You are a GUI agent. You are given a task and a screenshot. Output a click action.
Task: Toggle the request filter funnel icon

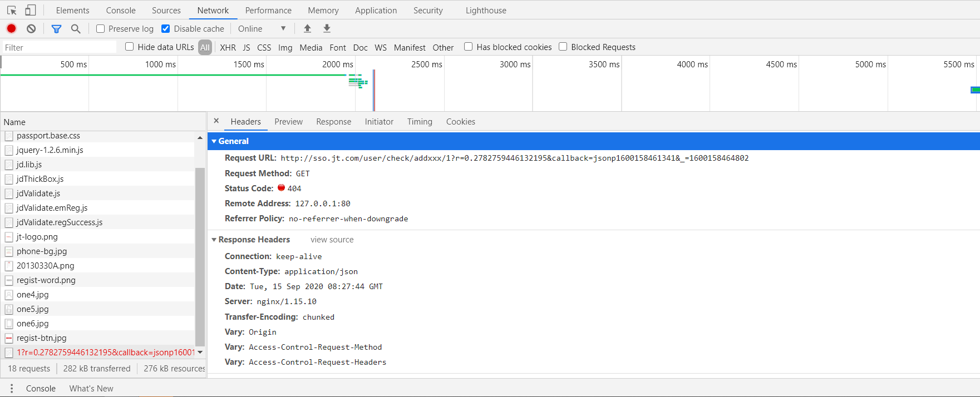(56, 28)
